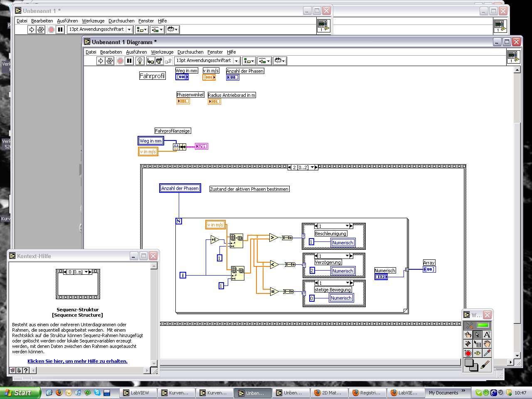Click the Anzahl der Phasen terminal in sequence

(180, 188)
